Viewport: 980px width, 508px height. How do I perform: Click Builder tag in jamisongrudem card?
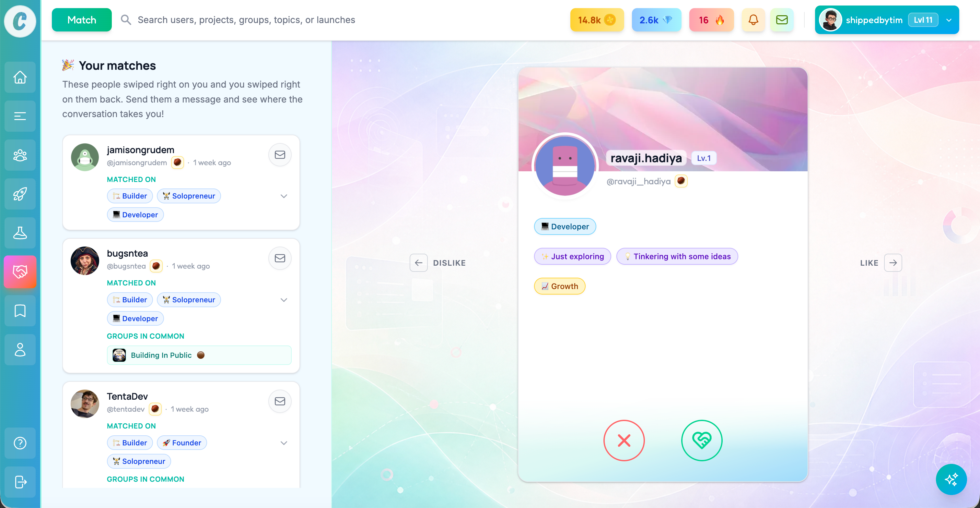point(130,196)
